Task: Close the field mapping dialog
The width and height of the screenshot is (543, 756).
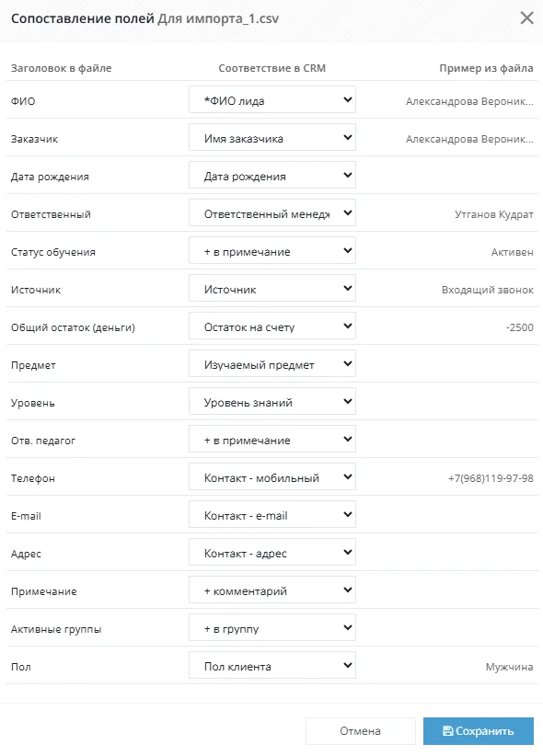Action: (526, 18)
